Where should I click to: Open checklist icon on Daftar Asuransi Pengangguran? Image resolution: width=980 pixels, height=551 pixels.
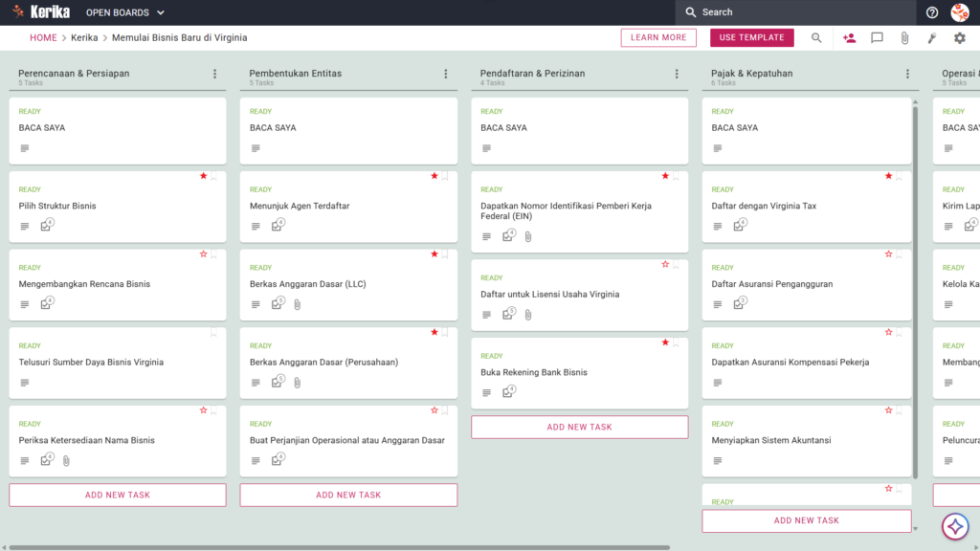[740, 303]
